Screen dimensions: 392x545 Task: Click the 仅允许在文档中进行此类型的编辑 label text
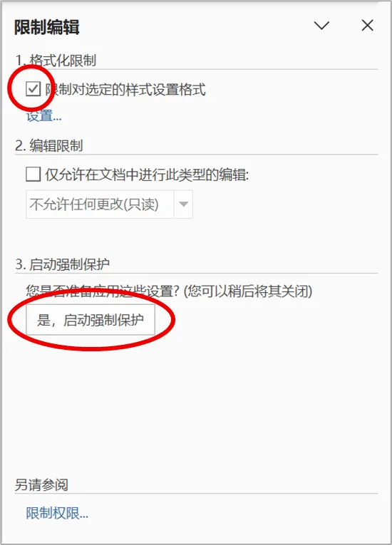147,174
